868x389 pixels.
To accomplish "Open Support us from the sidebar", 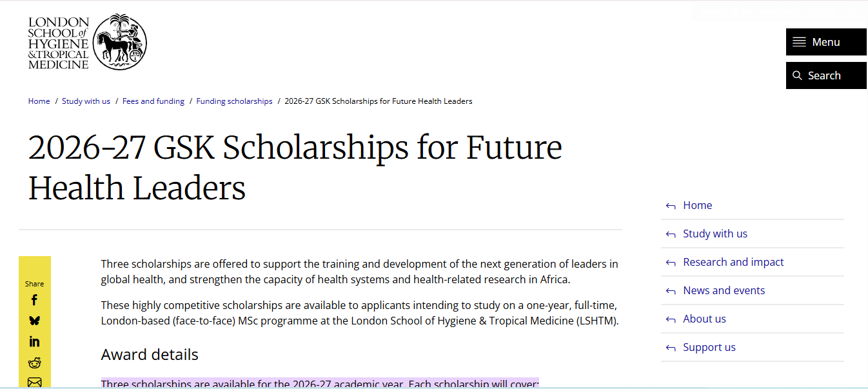I will tap(709, 347).
